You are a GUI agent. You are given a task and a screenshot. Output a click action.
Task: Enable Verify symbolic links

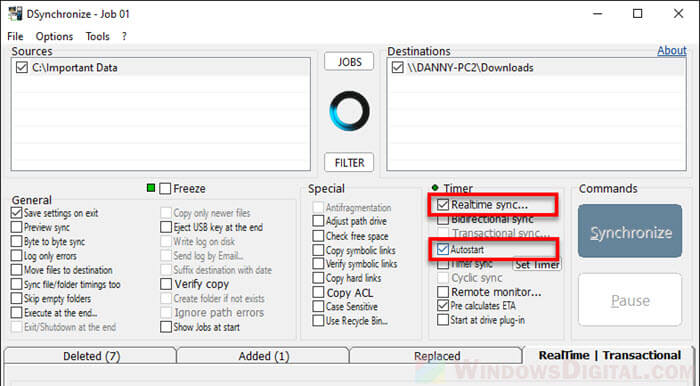point(318,264)
